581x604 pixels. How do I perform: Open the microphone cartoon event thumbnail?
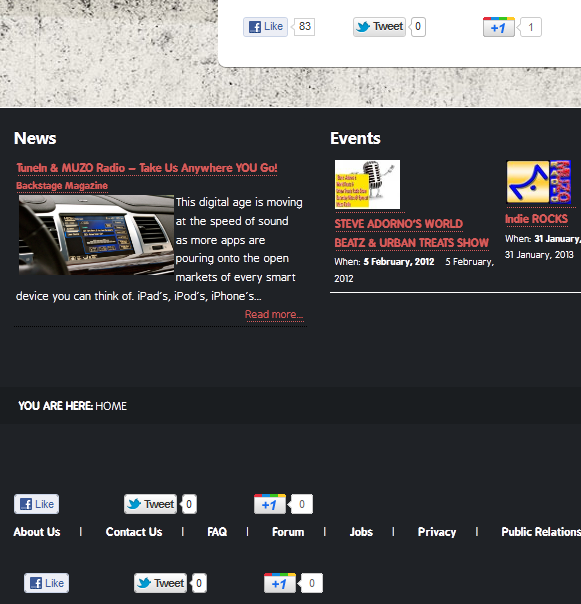pyautogui.click(x=367, y=185)
